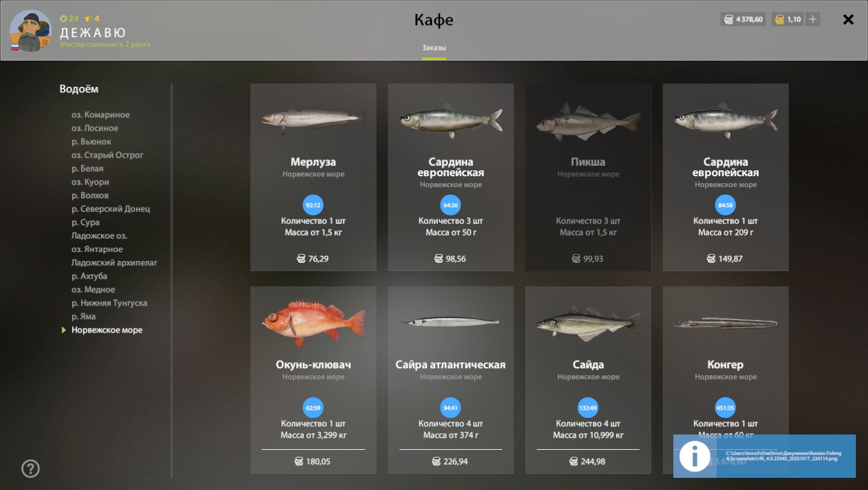868x490 pixels.
Task: Click the info icon in the screenshot notification
Action: pyautogui.click(x=694, y=456)
